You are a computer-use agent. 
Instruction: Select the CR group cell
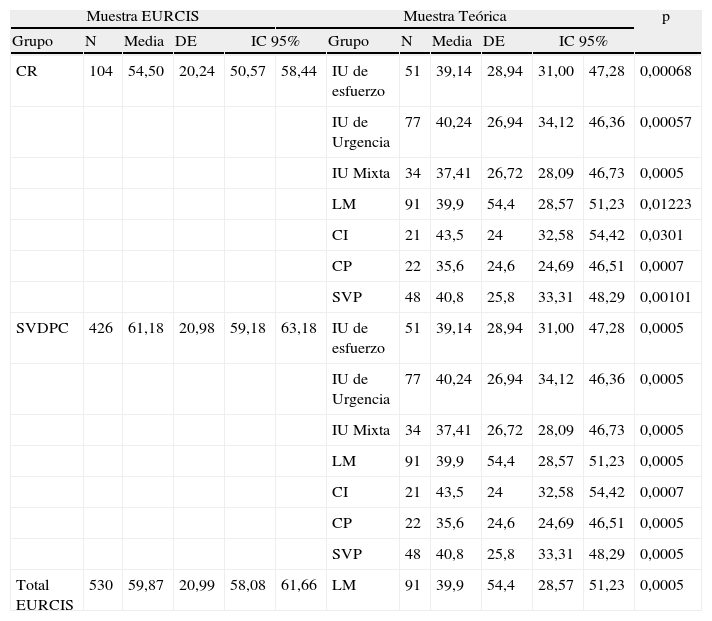click(27, 72)
